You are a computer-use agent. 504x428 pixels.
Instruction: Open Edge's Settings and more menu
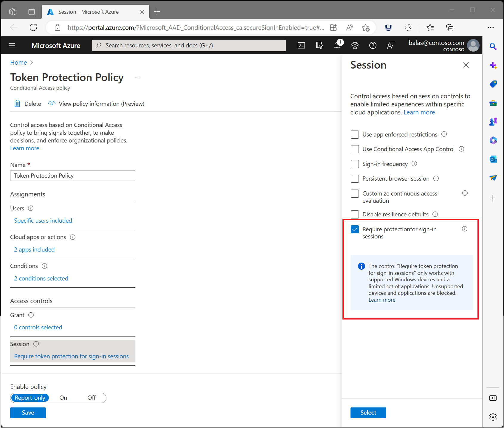click(x=491, y=27)
